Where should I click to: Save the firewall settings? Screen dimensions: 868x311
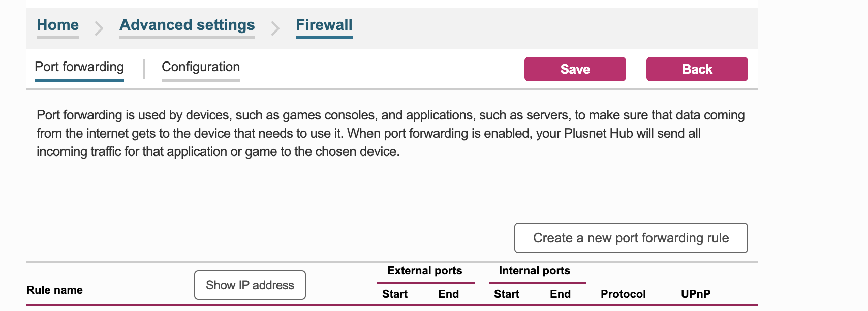575,69
